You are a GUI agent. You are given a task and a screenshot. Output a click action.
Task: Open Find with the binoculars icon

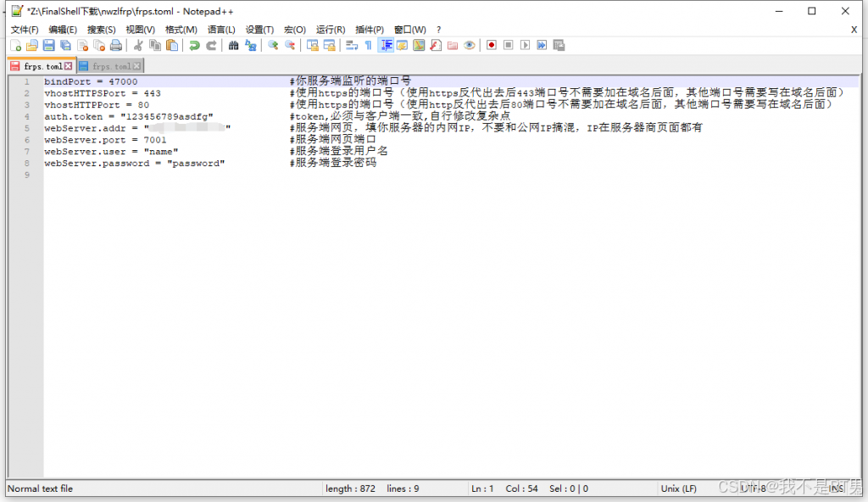click(x=234, y=46)
